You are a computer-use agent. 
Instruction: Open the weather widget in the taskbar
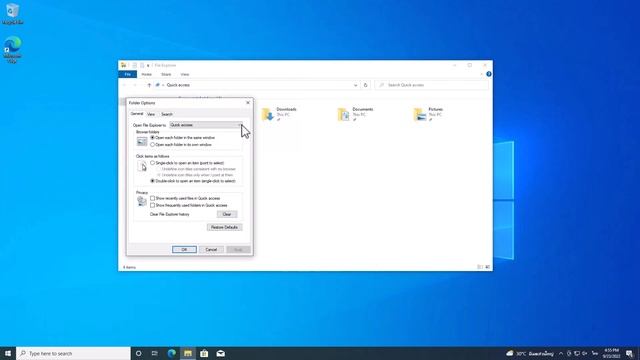(x=530, y=353)
